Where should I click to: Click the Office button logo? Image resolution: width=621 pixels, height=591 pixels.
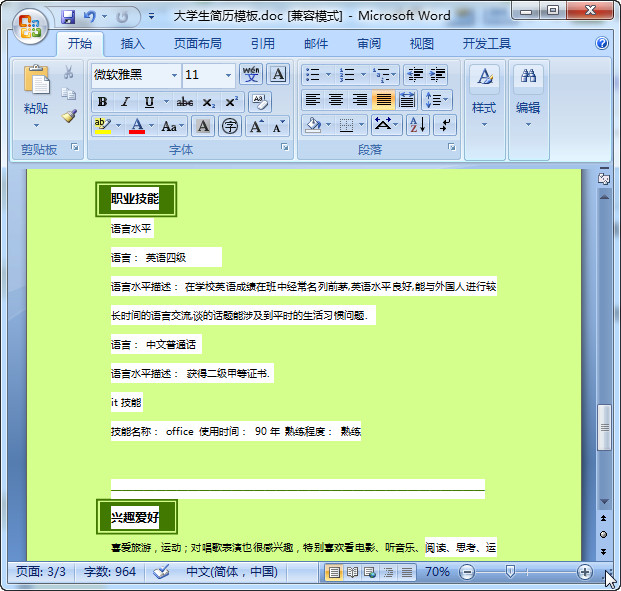coord(30,26)
